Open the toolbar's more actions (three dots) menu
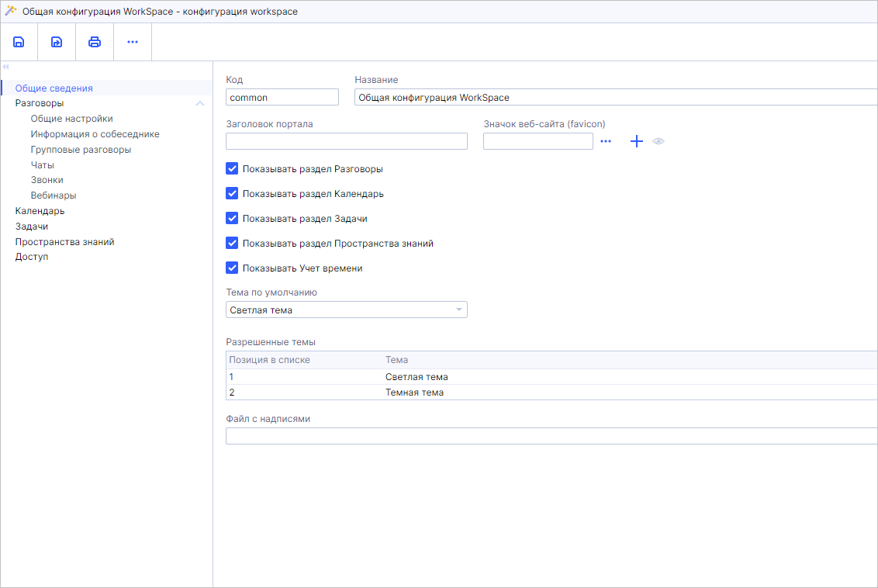 click(x=133, y=42)
